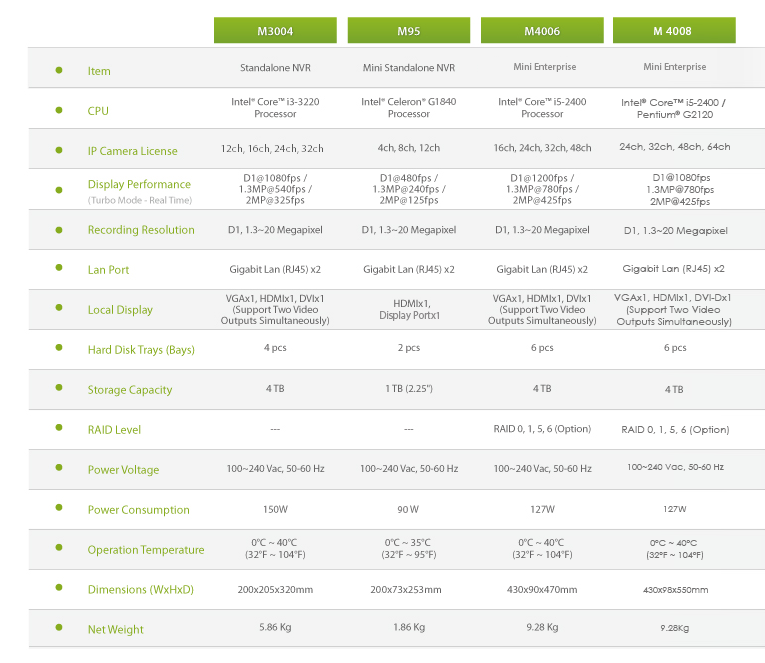765x663 pixels.
Task: Select the Display Performance row label
Action: (x=140, y=184)
